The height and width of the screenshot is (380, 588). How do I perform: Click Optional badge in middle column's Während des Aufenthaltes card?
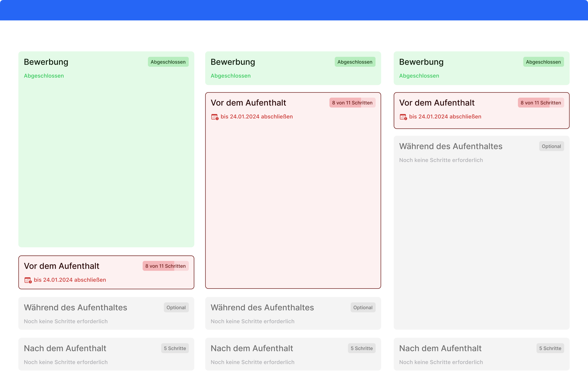point(363,308)
